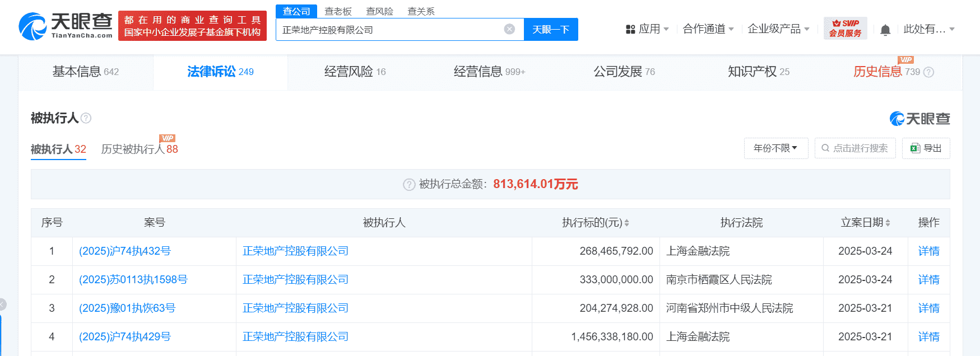Export the list with 导出 button
The image size is (980, 356).
point(926,148)
